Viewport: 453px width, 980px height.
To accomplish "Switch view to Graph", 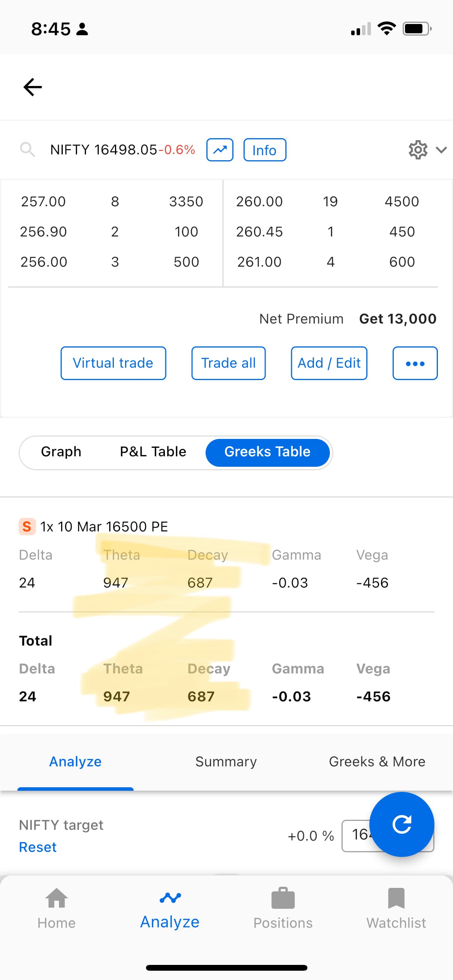I will tap(61, 452).
